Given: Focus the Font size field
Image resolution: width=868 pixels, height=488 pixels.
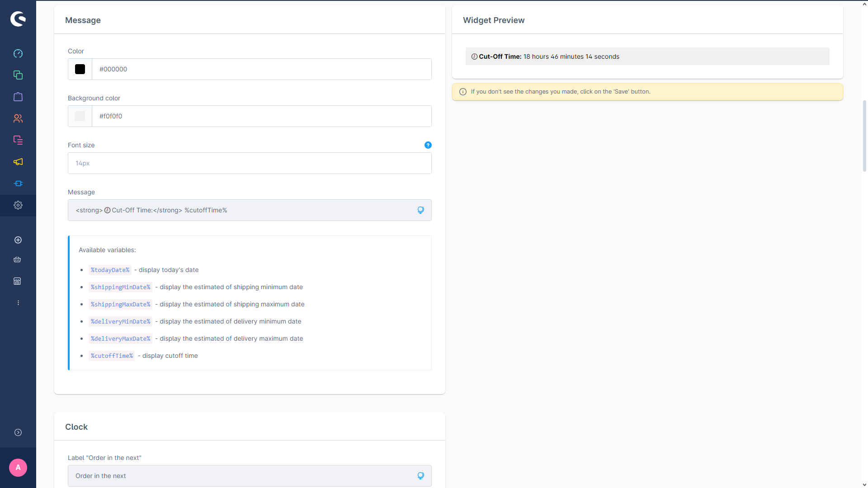Looking at the screenshot, I should 250,163.
